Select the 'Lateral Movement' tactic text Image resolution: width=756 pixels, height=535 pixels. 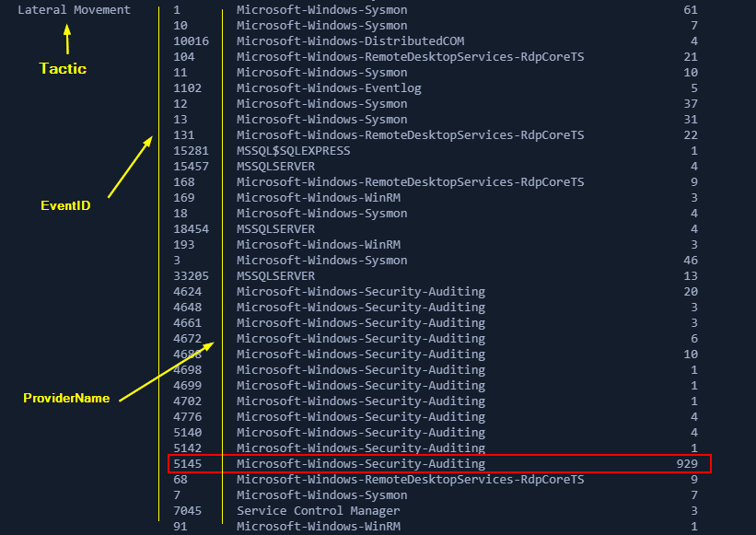75,9
